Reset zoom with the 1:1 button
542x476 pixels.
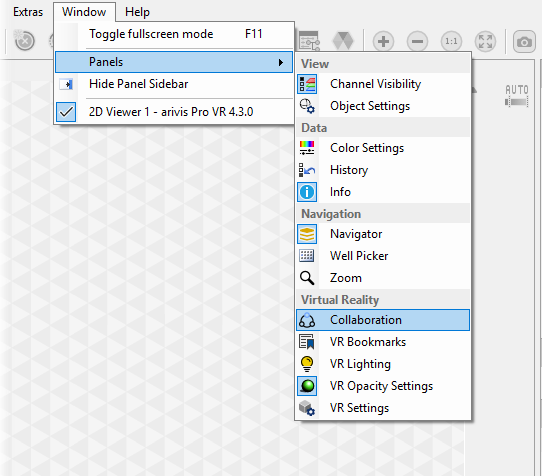click(x=451, y=41)
